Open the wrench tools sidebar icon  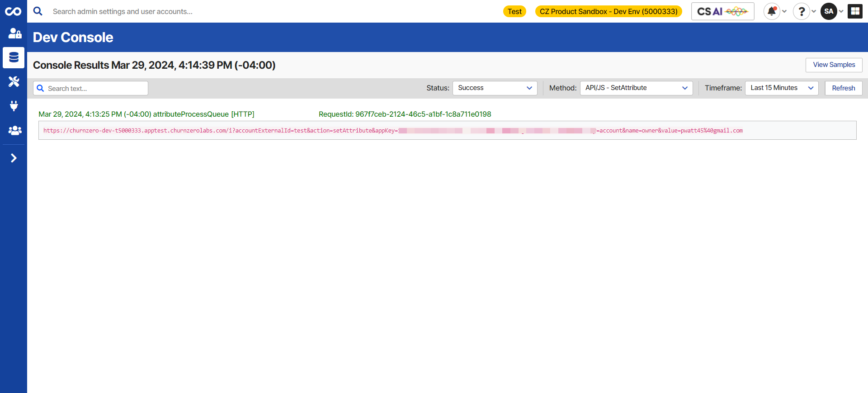14,82
